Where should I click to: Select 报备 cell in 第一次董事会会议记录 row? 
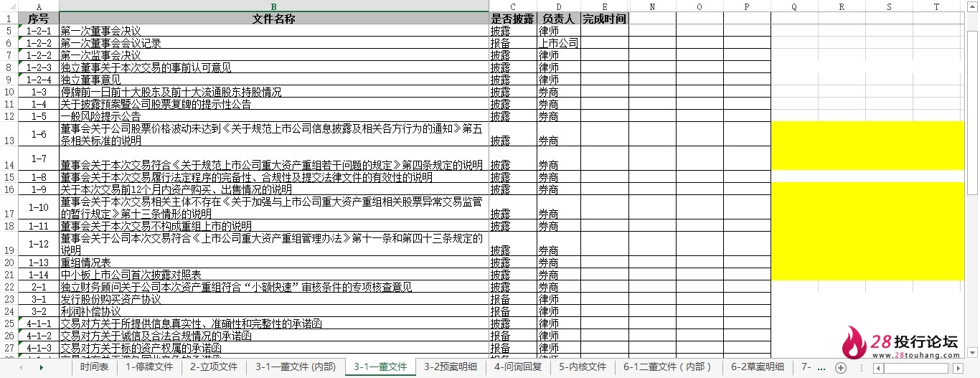click(512, 43)
